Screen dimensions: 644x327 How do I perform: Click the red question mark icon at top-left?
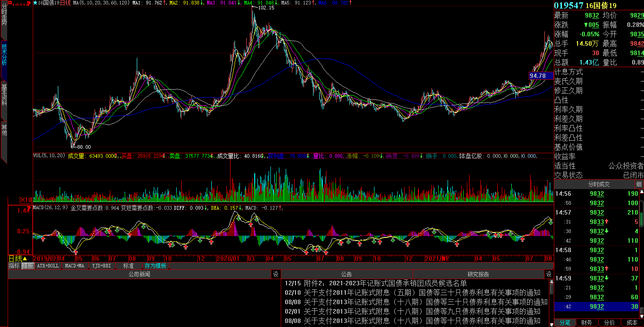coord(29,3)
